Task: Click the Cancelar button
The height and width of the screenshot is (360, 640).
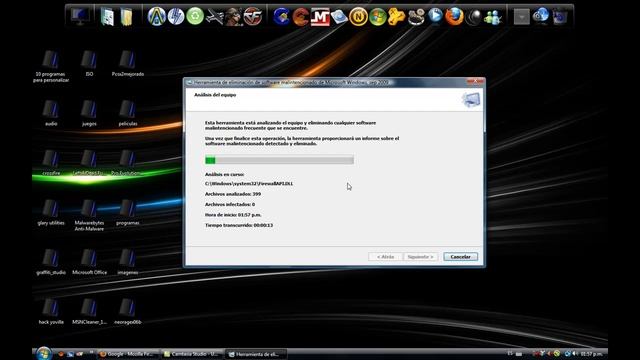Action: 460,257
